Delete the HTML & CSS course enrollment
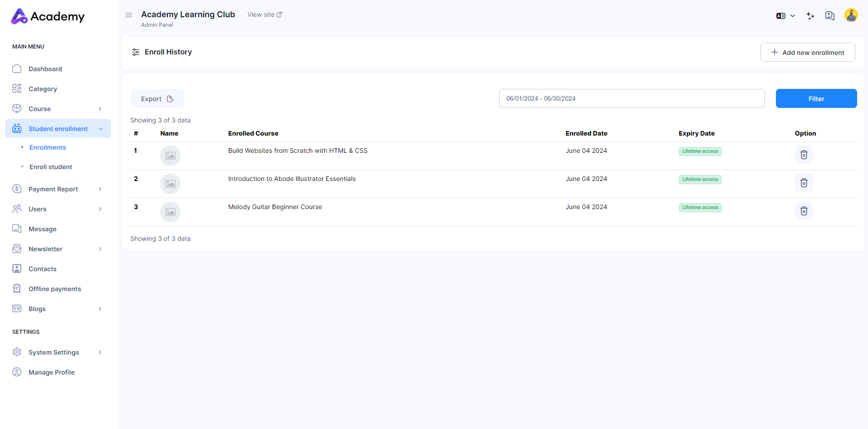Image resolution: width=868 pixels, height=429 pixels. click(804, 155)
